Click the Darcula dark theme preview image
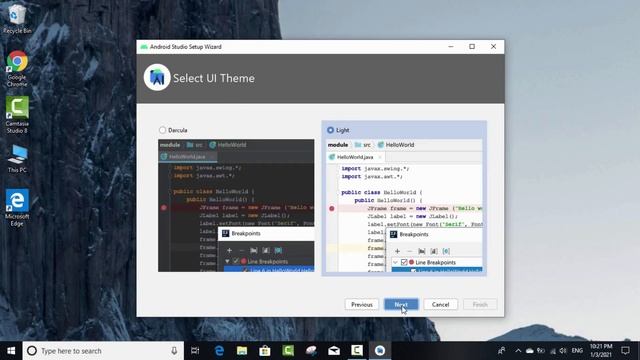The image size is (640, 360). pyautogui.click(x=236, y=205)
